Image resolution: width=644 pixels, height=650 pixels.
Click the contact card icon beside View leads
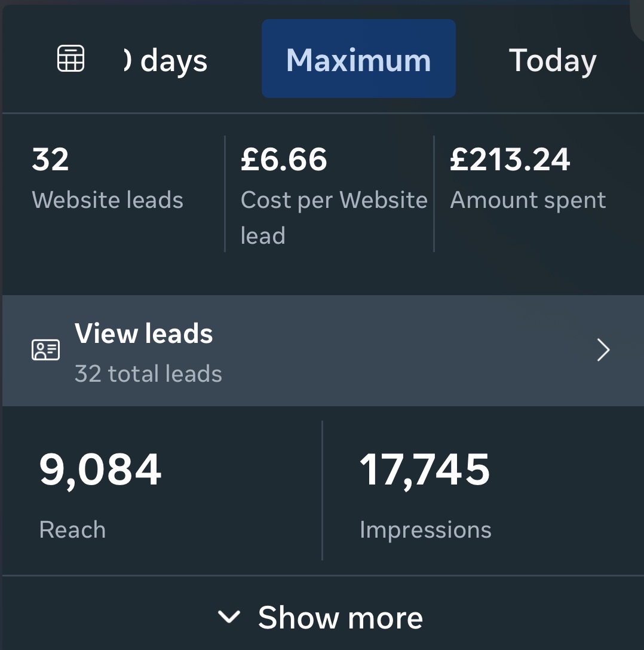tap(45, 350)
